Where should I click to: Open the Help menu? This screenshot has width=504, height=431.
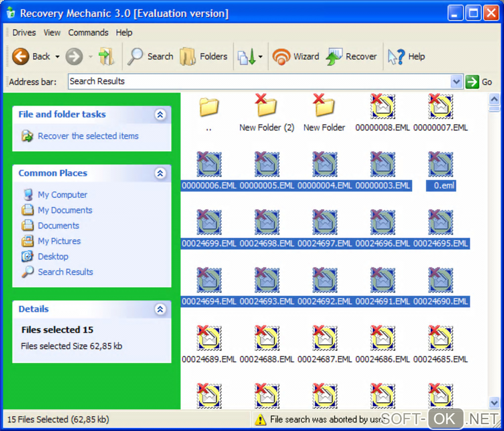(x=124, y=33)
